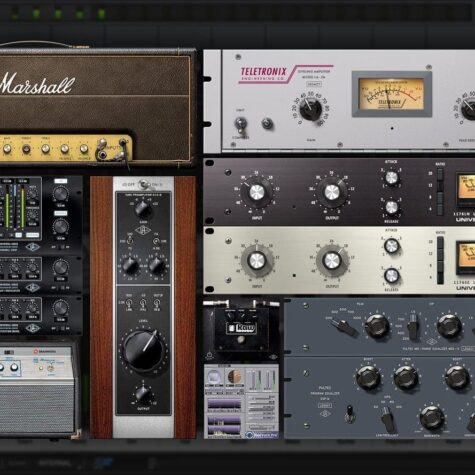This screenshot has width=475, height=475.
Task: Click the black 1176 Attack knob
Action: click(x=392, y=178)
